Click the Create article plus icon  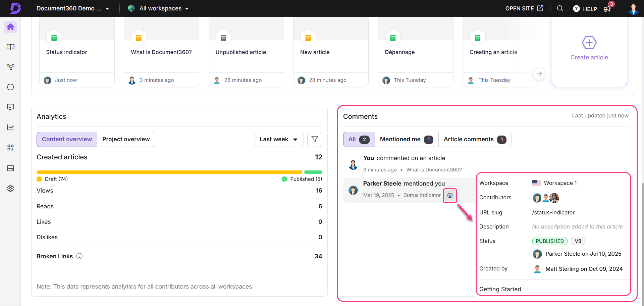pyautogui.click(x=589, y=43)
